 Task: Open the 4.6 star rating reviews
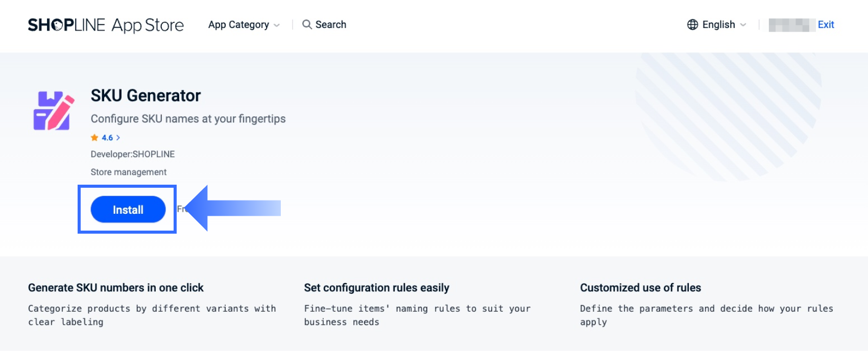(x=106, y=138)
